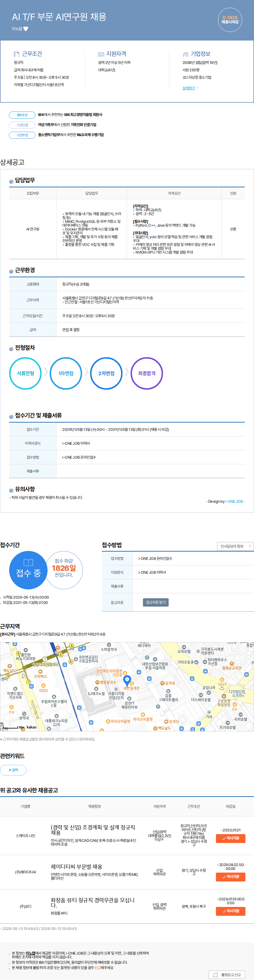
Task: Click 즉시지원 for (주)코디
Action: tap(230, 911)
